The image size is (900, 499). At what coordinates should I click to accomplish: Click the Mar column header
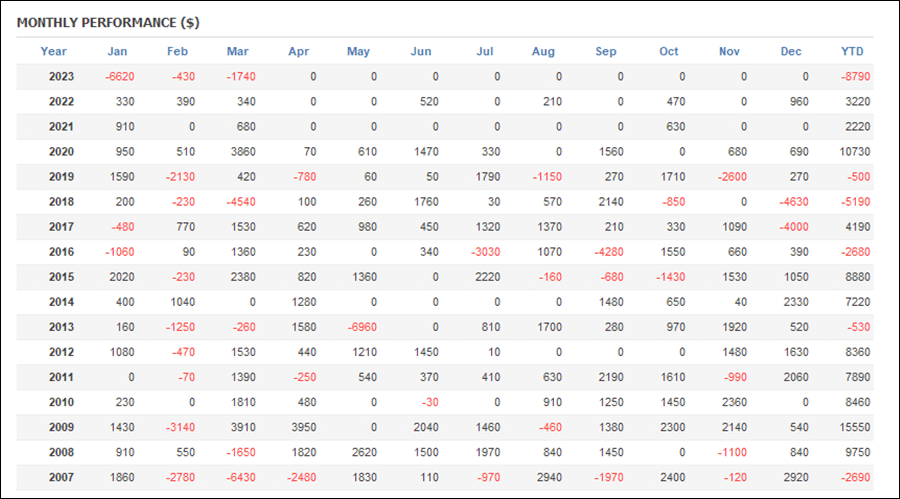(238, 51)
